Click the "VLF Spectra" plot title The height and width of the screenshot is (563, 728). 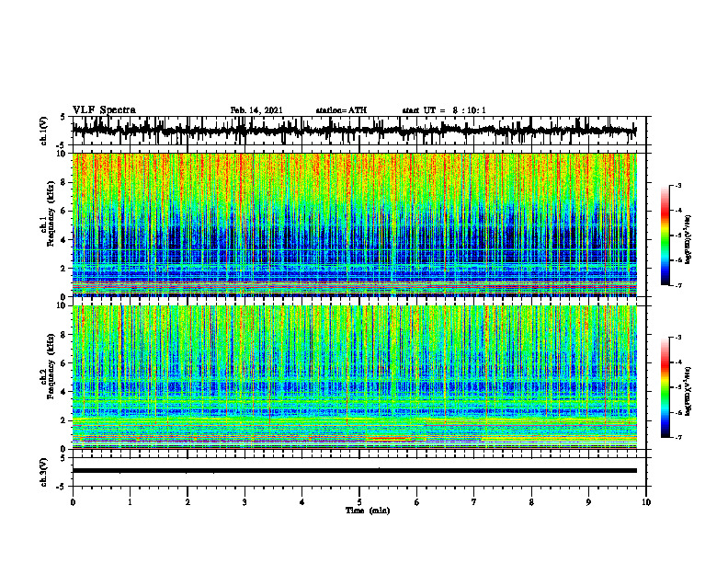point(104,110)
